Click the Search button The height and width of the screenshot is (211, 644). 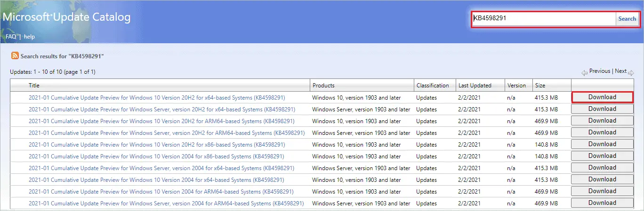[627, 19]
